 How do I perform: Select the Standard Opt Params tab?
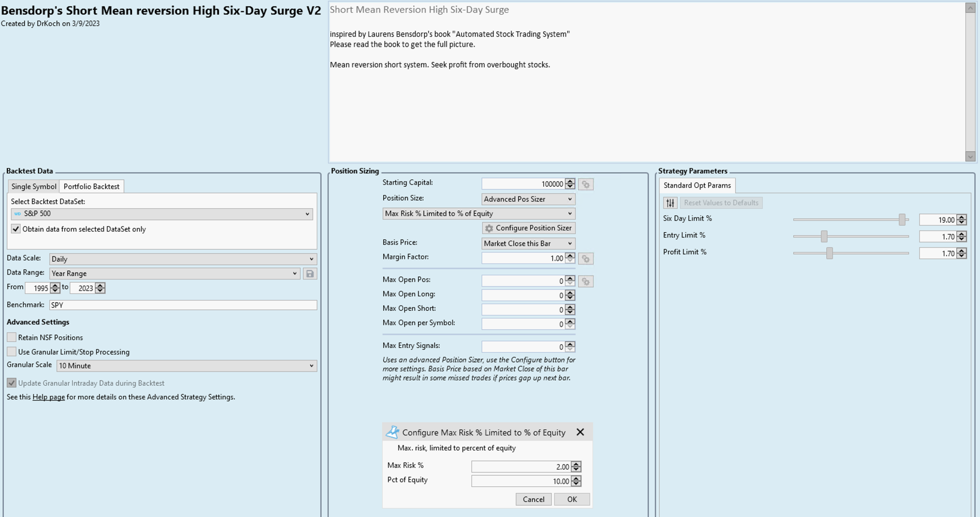pyautogui.click(x=697, y=186)
